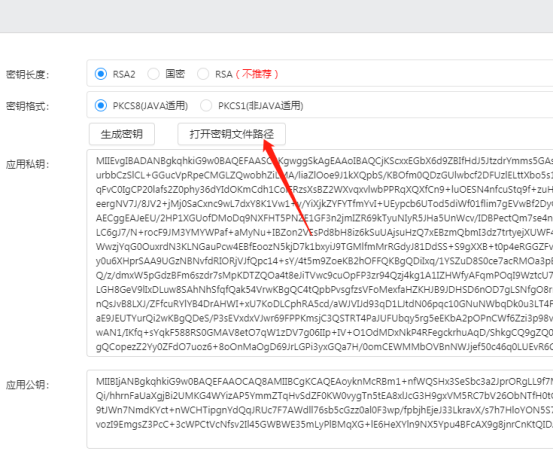Click public key line starting vozI9EmgsZ3PcC

[x=324, y=424]
